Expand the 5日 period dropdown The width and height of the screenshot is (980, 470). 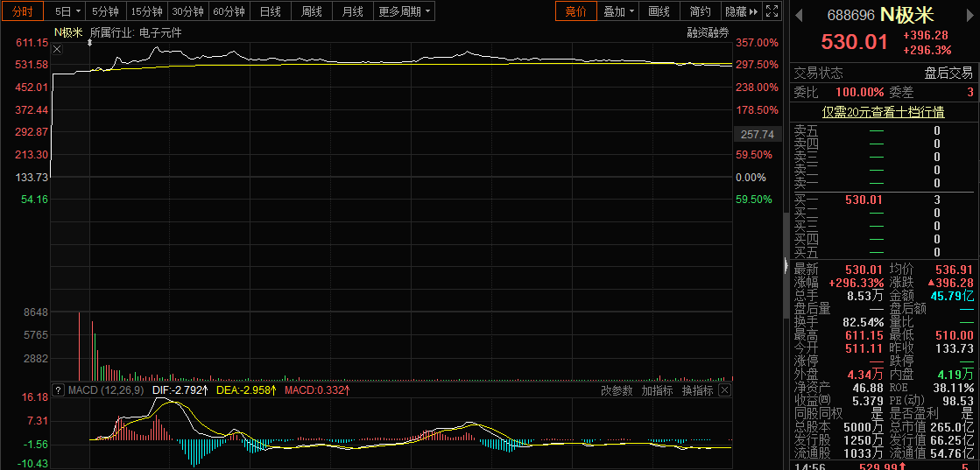pos(67,11)
